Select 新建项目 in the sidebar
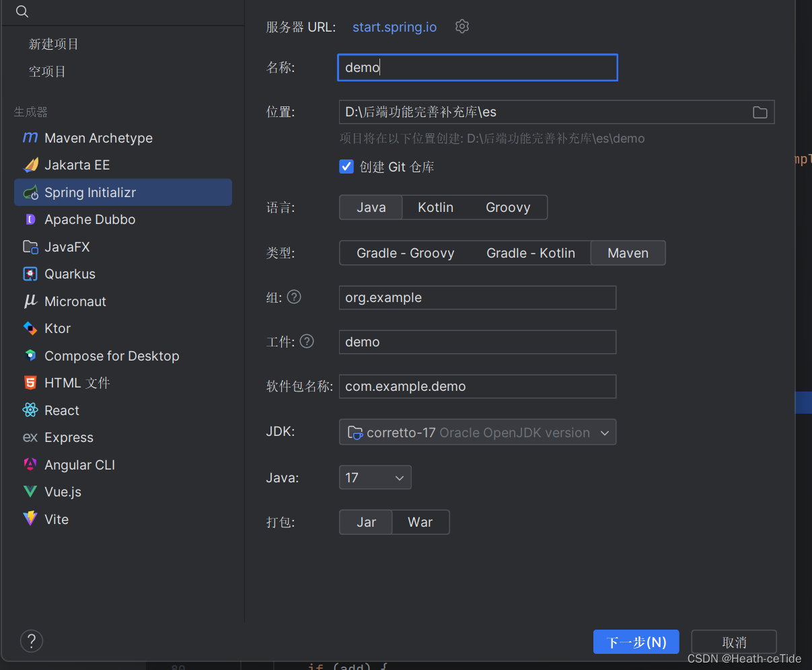This screenshot has height=670, width=812. [x=54, y=44]
